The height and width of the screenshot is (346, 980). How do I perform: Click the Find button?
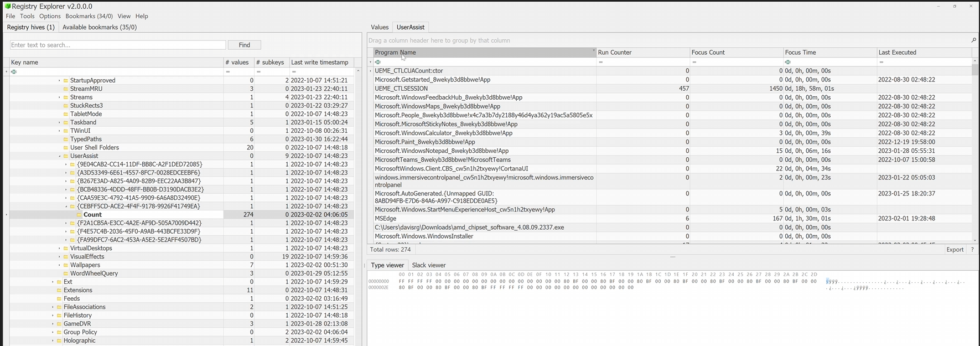point(245,45)
